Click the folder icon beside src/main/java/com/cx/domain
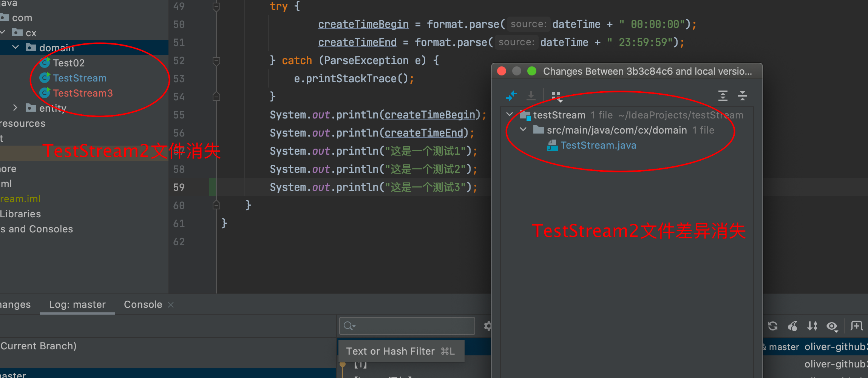The image size is (868, 378). tap(538, 130)
